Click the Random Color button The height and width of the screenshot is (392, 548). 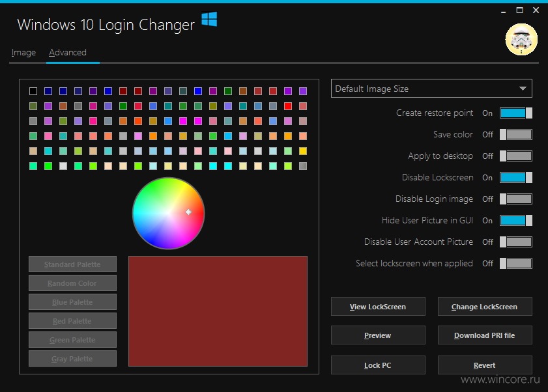[x=72, y=283]
